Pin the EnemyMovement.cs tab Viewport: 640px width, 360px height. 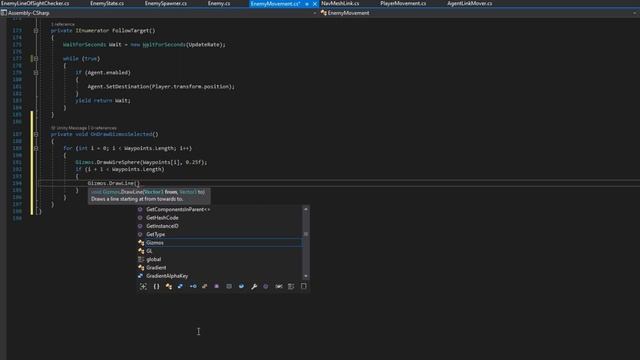307,4
